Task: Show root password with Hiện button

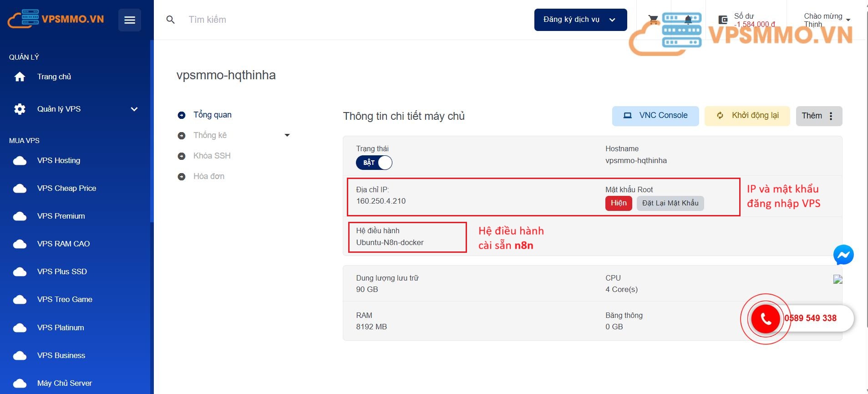Action: [x=618, y=203]
